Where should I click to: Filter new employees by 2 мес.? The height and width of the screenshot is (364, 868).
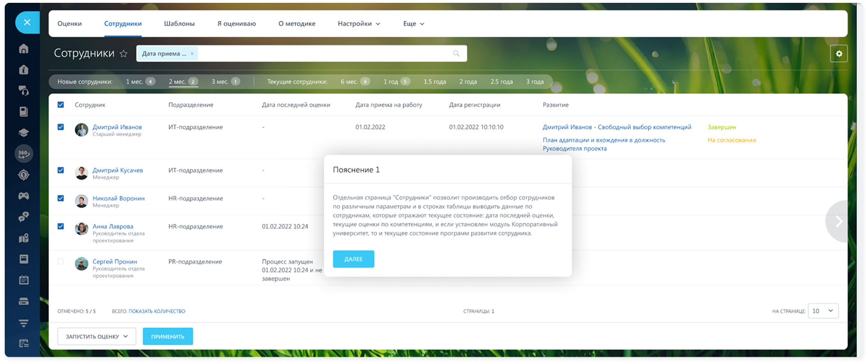183,82
